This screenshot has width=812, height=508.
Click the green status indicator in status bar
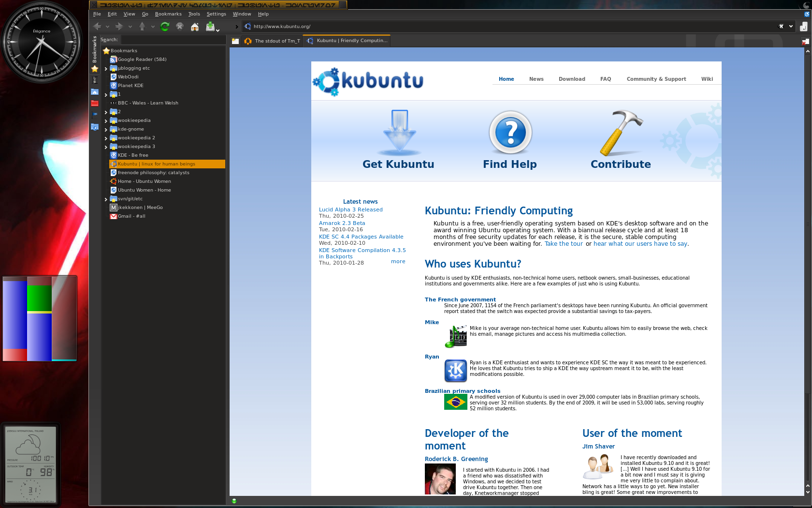234,501
